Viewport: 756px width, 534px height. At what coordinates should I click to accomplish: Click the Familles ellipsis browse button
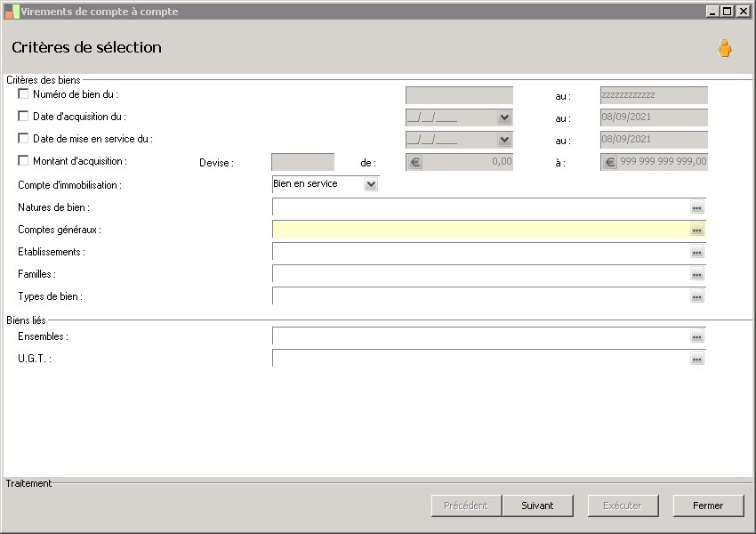coord(697,274)
